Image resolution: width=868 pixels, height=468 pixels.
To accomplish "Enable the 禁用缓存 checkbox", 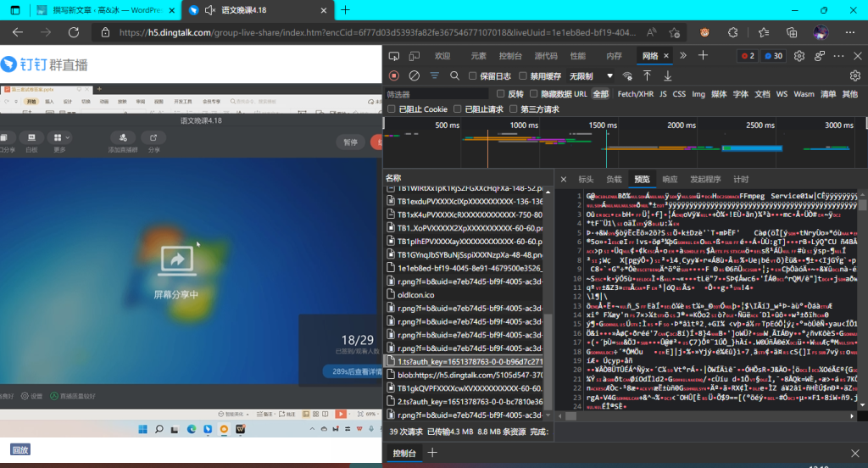I will (523, 76).
